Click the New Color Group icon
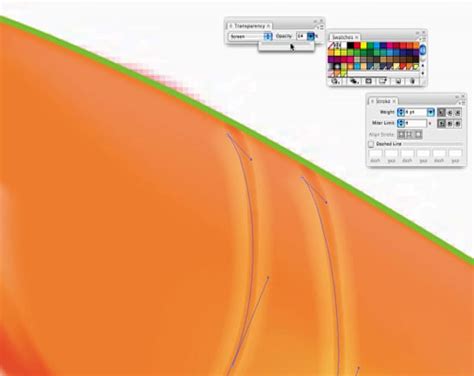474x376 pixels. [x=383, y=81]
